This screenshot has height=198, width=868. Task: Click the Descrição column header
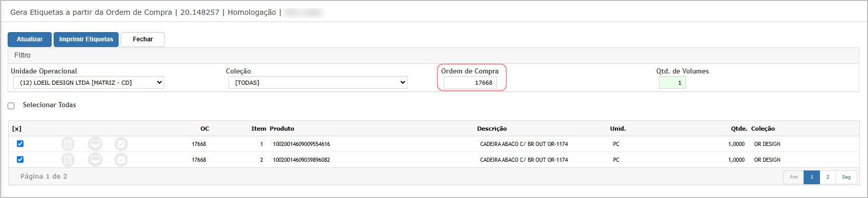coord(492,129)
